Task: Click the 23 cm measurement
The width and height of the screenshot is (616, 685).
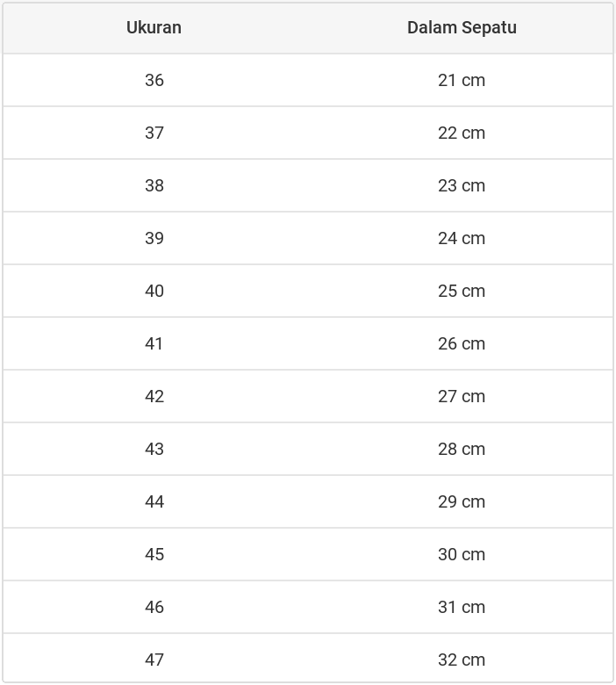Action: click(462, 185)
